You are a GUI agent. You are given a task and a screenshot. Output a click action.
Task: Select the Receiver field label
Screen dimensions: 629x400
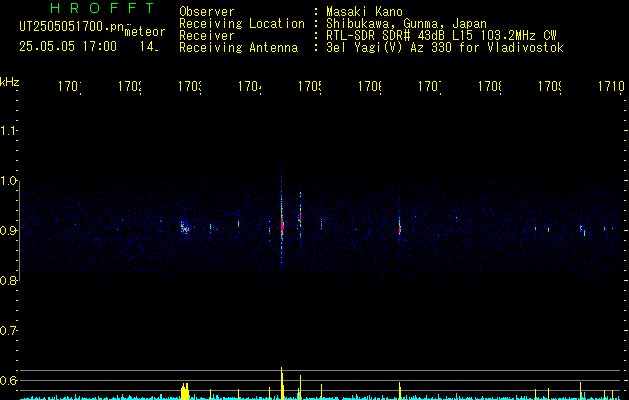[x=207, y=36]
